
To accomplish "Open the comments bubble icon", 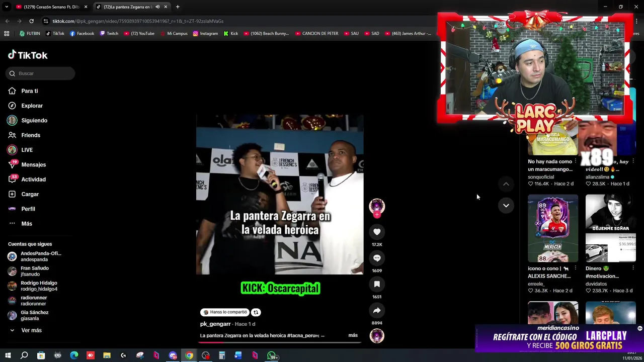I will click(x=377, y=258).
